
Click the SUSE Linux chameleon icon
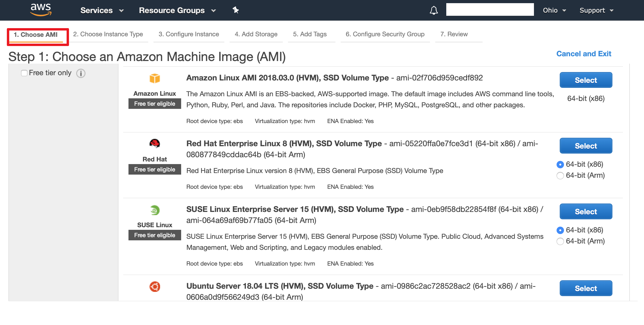point(155,210)
